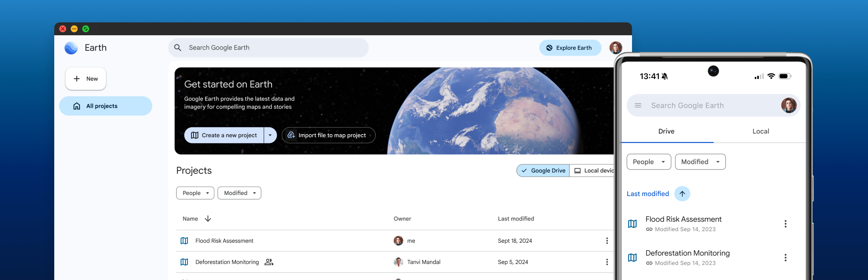The height and width of the screenshot is (280, 868).
Task: Click the New button
Action: [x=86, y=79]
